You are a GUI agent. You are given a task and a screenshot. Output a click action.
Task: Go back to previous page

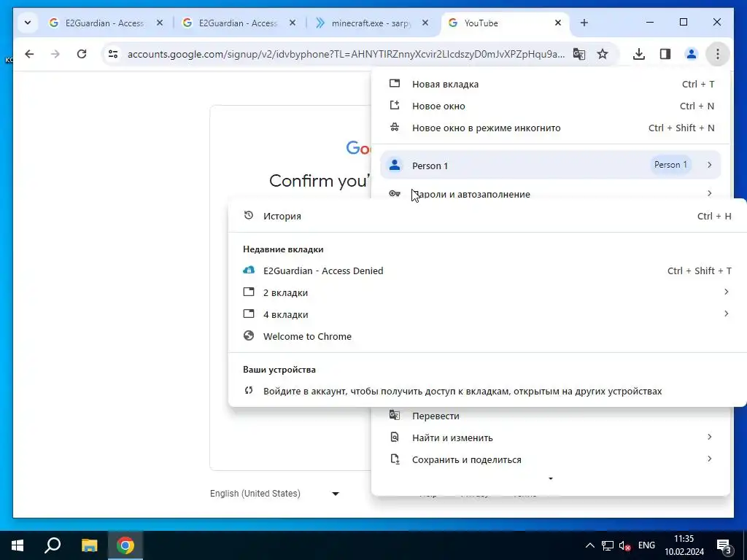click(x=29, y=54)
